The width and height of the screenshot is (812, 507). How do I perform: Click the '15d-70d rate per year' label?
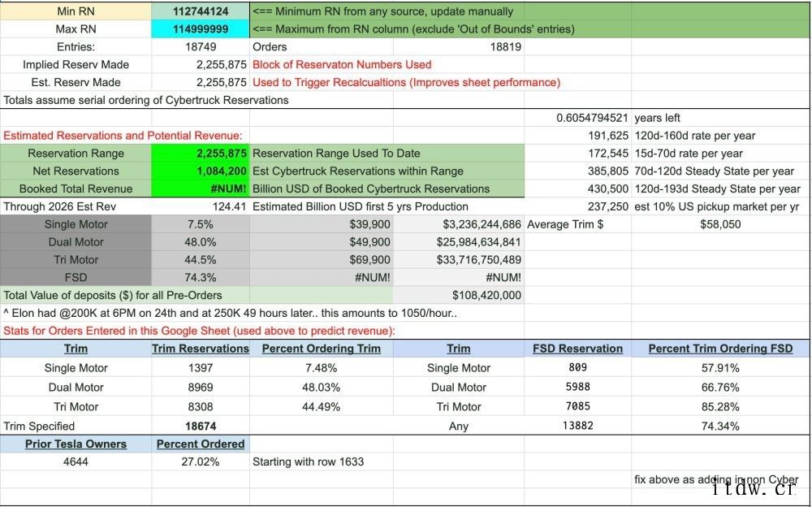(x=689, y=154)
